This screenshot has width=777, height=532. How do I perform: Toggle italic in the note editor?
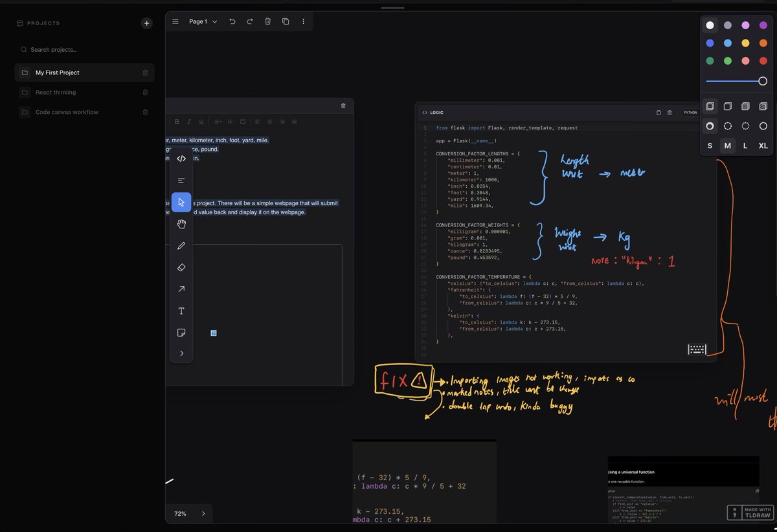(189, 122)
